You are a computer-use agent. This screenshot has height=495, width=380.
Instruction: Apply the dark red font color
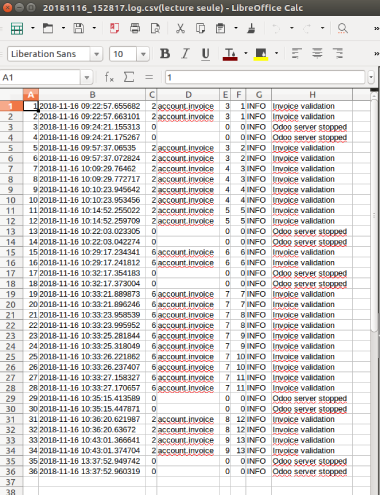(x=230, y=54)
